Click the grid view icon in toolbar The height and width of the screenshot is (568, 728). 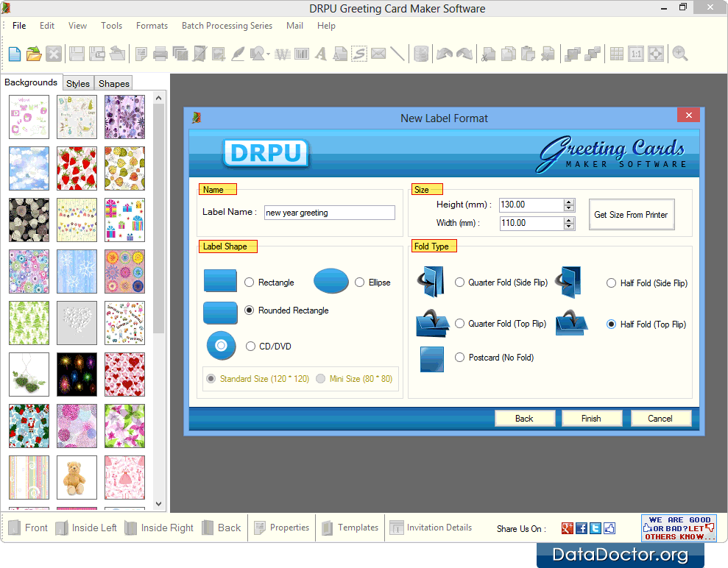tap(617, 54)
